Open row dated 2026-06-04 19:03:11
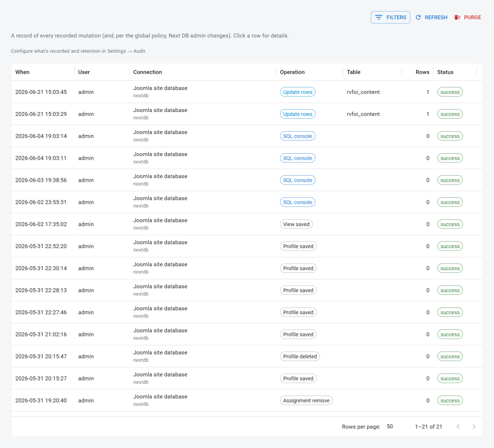This screenshot has width=494, height=448. [246, 158]
